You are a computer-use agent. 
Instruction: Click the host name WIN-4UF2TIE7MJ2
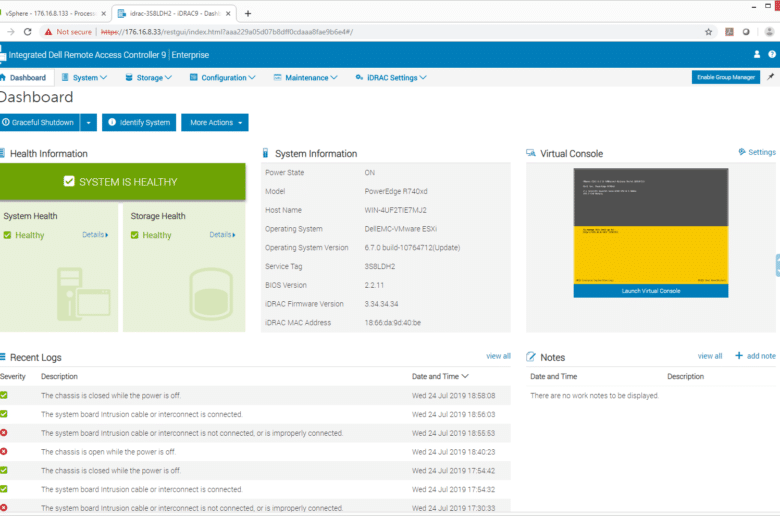tap(395, 210)
